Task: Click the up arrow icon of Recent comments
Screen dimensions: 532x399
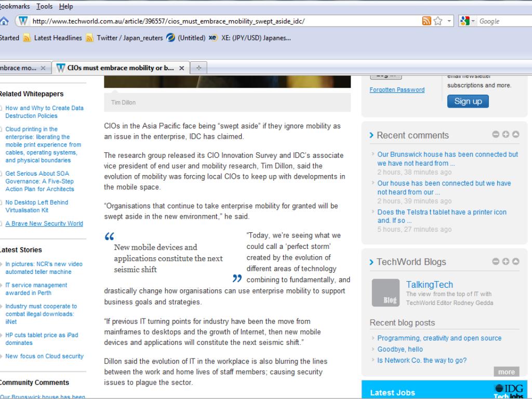Action: (516, 135)
